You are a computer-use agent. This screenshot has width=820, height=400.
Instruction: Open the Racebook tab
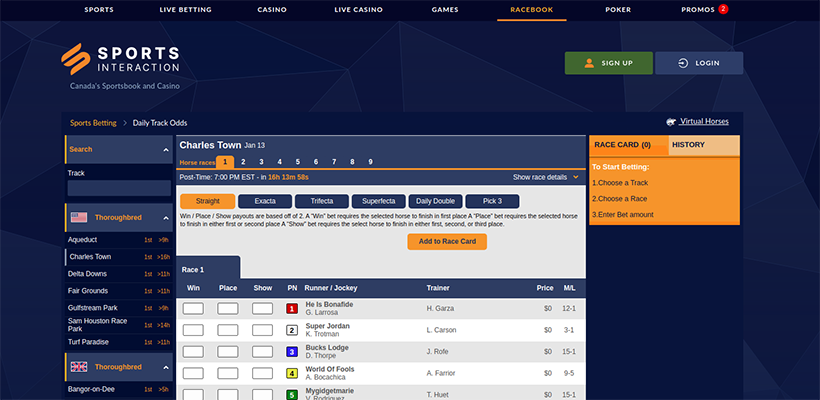pos(531,9)
